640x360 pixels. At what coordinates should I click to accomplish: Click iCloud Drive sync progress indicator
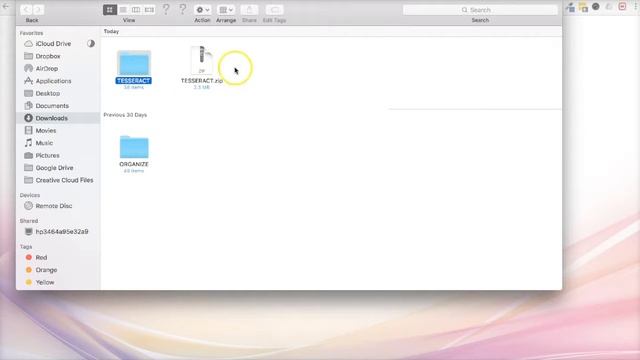91,44
